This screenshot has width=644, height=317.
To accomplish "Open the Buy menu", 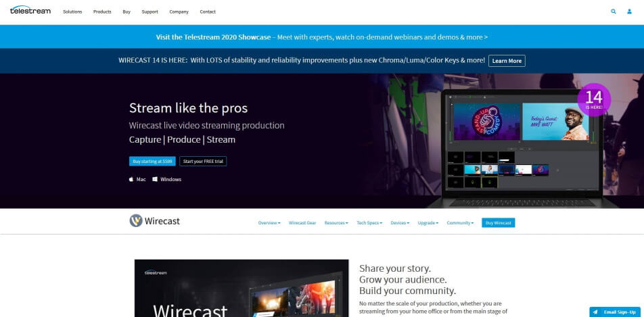I will coord(127,12).
